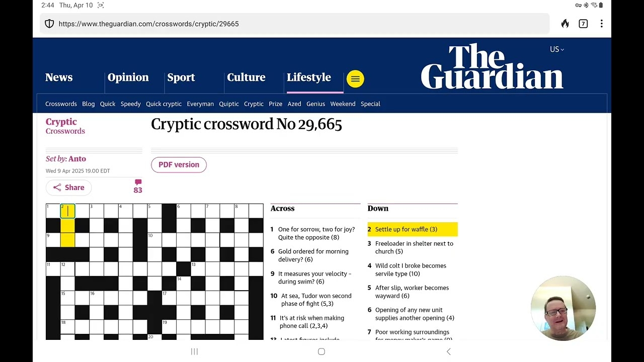
Task: Select Quick cryptic in crossword submenu
Action: point(164,104)
